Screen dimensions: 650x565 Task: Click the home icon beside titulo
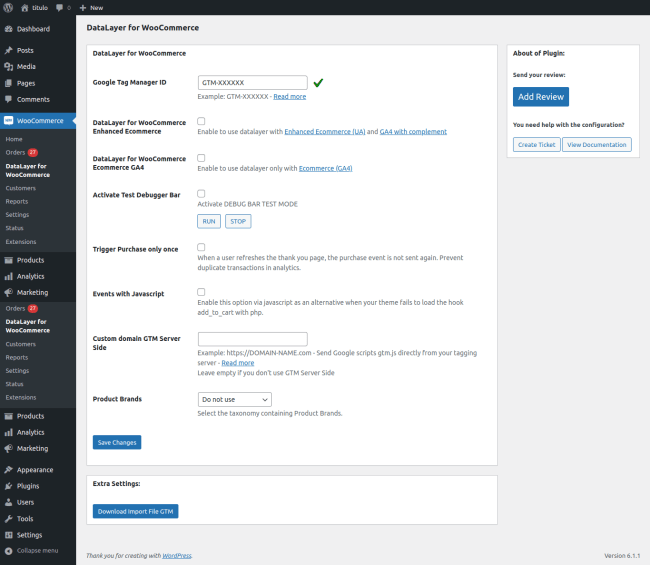[24, 7]
